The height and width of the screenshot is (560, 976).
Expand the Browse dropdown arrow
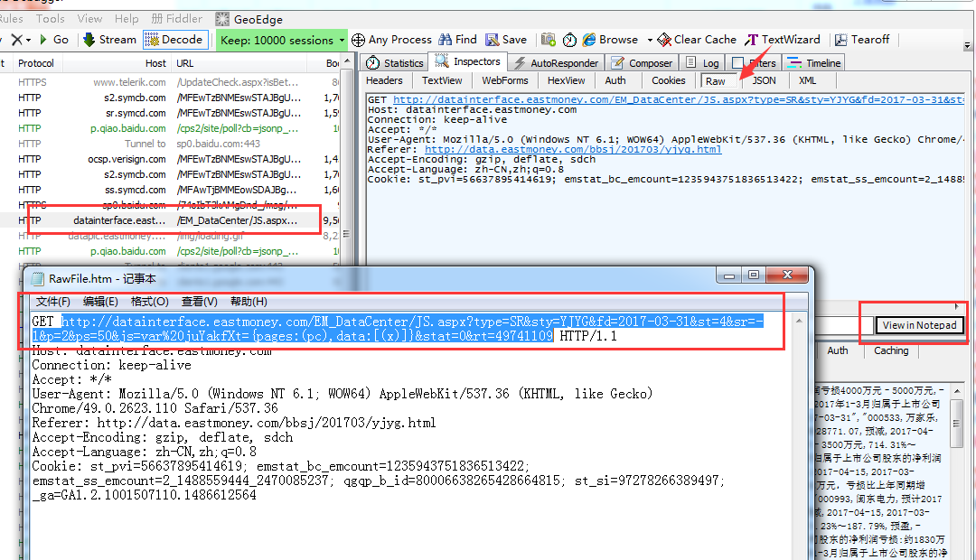pos(650,41)
